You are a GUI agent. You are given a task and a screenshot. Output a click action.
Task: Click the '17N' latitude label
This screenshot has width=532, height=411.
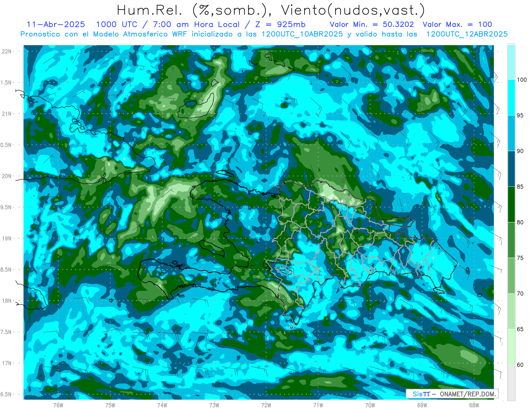[7, 363]
